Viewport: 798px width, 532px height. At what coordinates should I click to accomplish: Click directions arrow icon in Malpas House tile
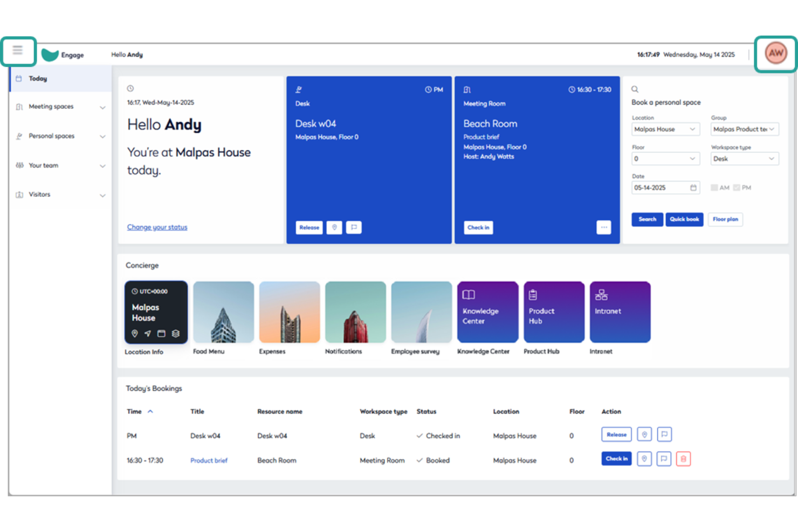(x=148, y=334)
